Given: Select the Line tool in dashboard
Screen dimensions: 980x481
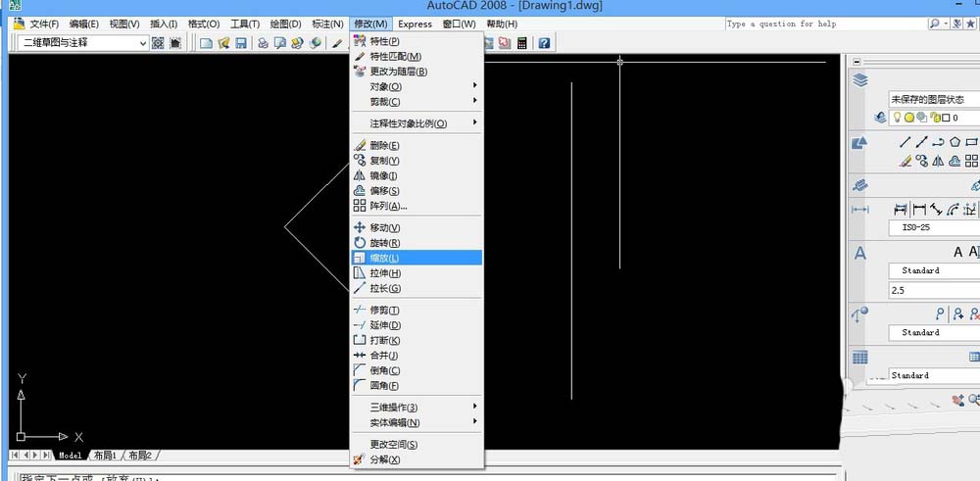Looking at the screenshot, I should 905,142.
